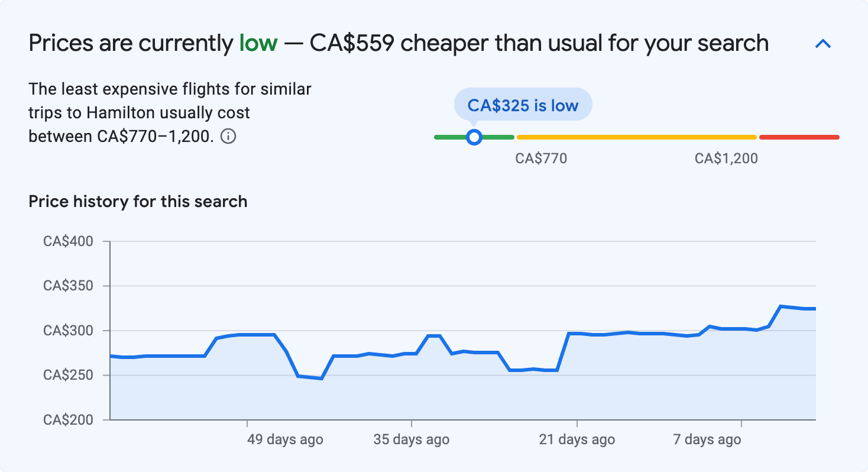
Task: Click the CA$400 axis label on the chart
Action: coord(69,241)
